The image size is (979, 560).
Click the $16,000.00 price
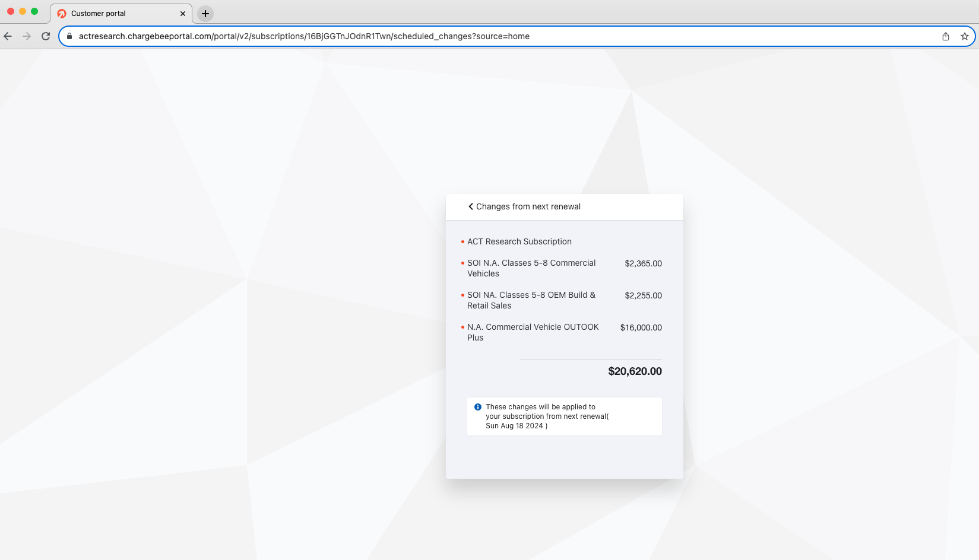[641, 327]
